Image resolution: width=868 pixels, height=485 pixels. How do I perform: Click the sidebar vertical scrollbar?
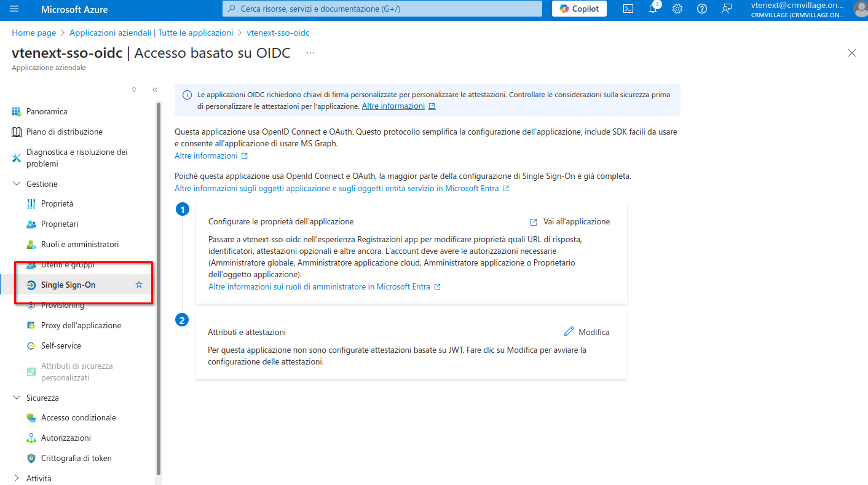tap(159, 289)
